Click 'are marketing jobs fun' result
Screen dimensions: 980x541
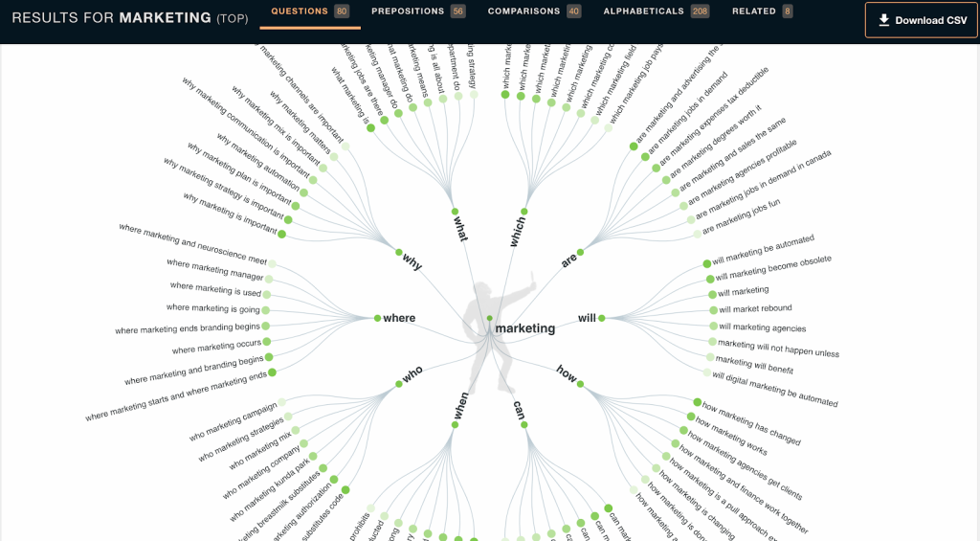coord(742,216)
